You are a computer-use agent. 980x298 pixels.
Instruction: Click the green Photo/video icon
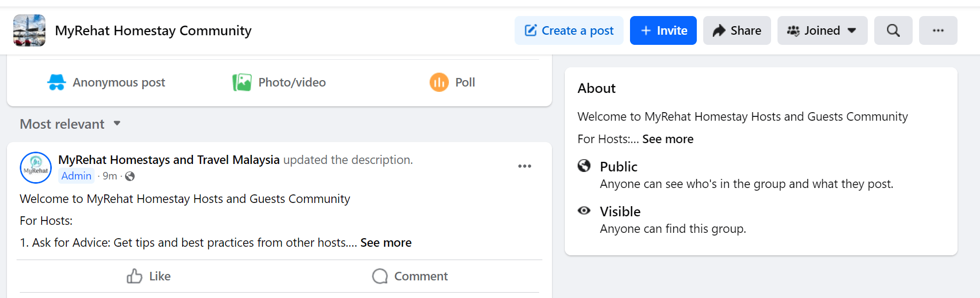point(242,82)
